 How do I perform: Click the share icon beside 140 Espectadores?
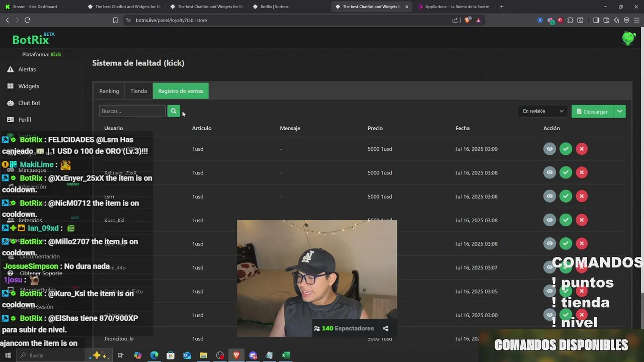tap(385, 328)
